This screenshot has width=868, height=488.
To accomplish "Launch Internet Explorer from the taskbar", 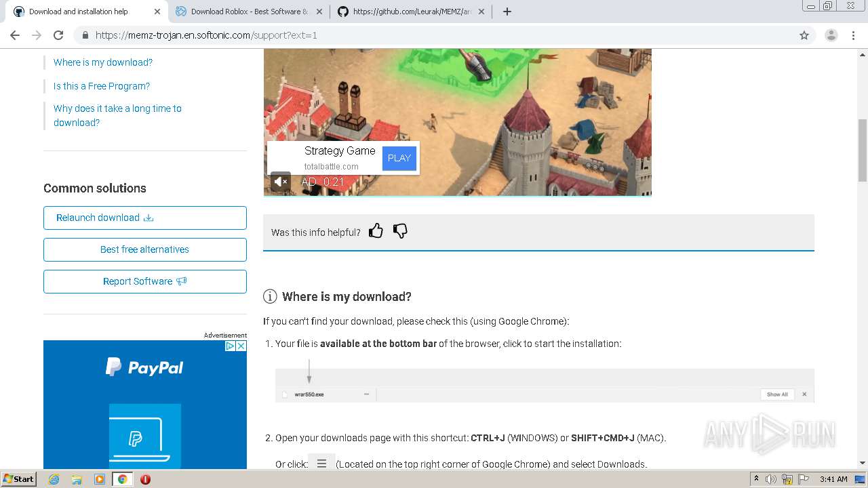I will 54,479.
